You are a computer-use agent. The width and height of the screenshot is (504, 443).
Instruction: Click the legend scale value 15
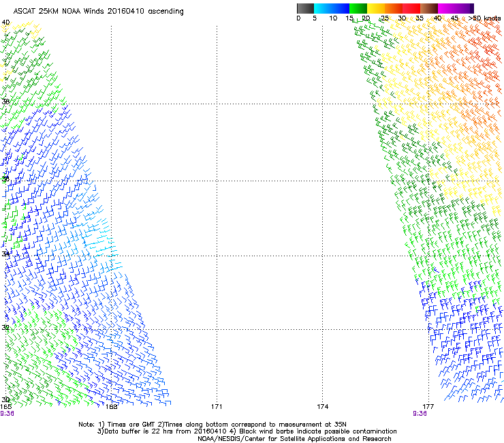pyautogui.click(x=349, y=18)
